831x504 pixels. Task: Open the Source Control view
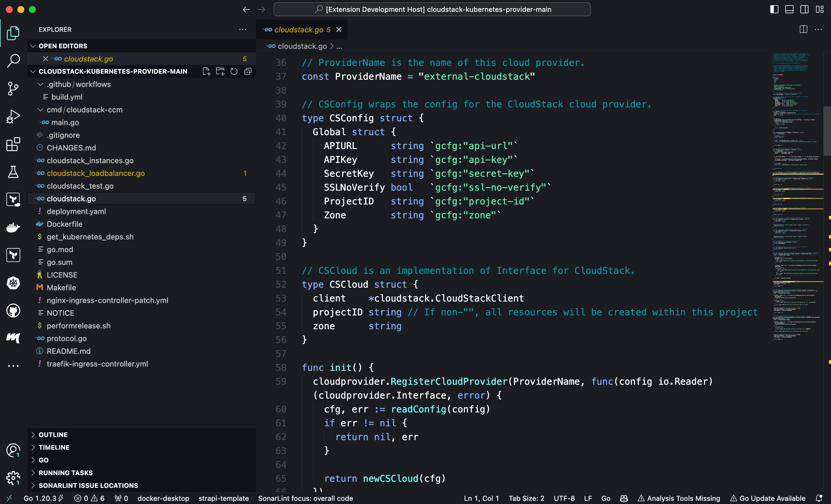click(13, 88)
